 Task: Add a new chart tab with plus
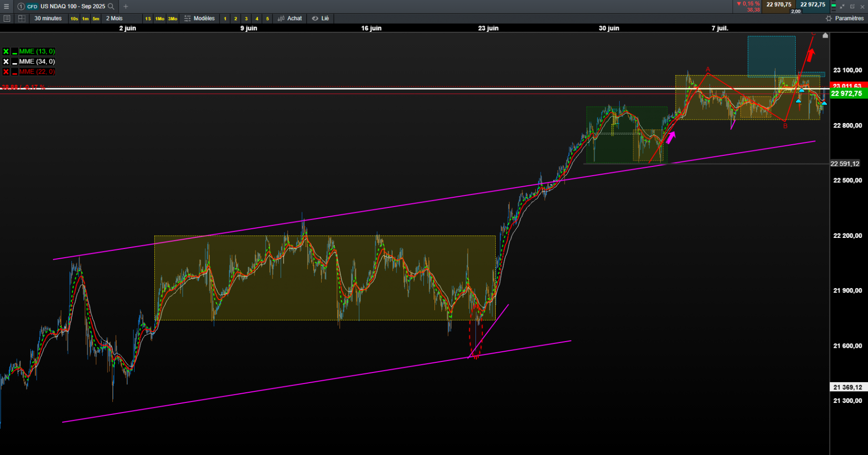pos(126,6)
